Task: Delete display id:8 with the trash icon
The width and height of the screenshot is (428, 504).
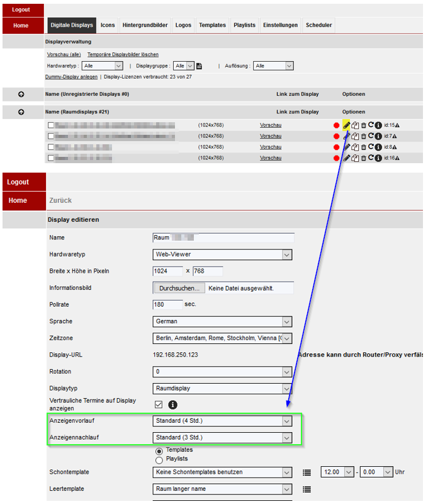Action: click(363, 147)
